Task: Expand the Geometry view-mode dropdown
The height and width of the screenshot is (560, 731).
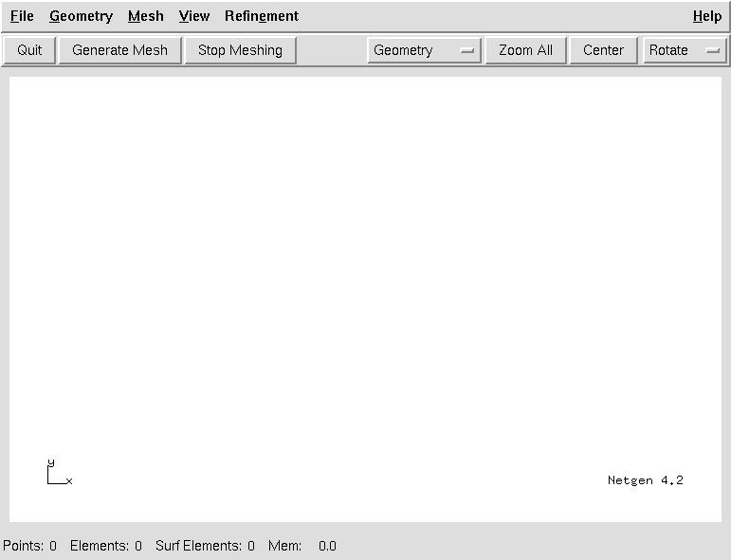Action: (424, 50)
